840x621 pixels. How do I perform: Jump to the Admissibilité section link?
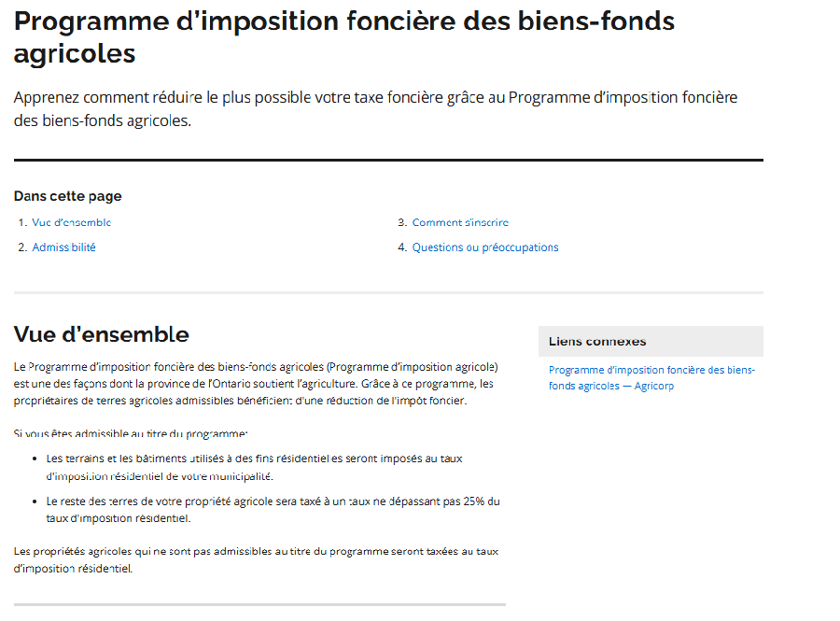pyautogui.click(x=63, y=247)
